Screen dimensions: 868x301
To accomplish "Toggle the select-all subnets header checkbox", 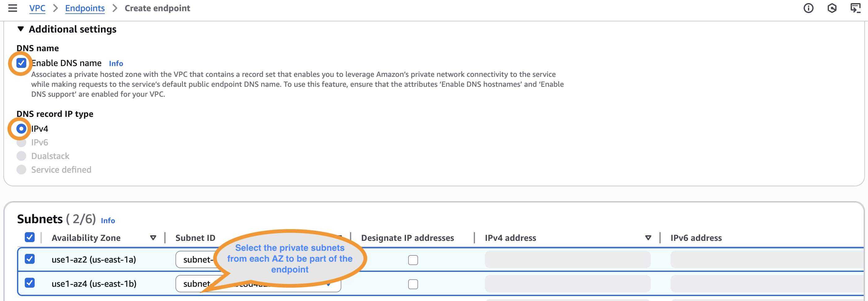I will (x=30, y=237).
